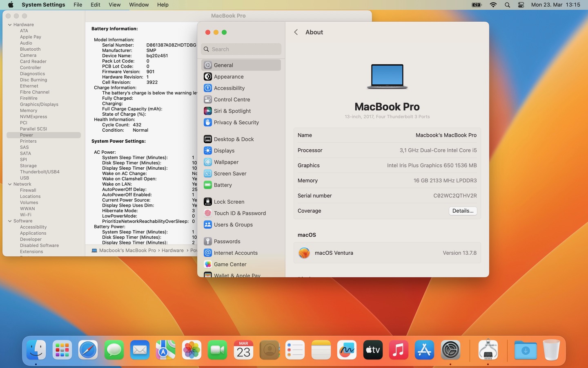Select Desktop & Dock settings
The width and height of the screenshot is (588, 368).
tap(234, 139)
